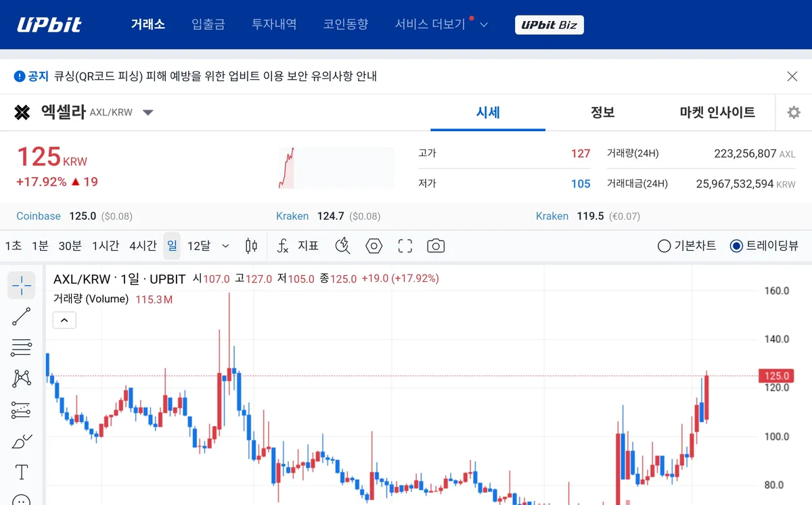This screenshot has width=812, height=505.
Task: Select the pattern drawing tool
Action: 22,379
